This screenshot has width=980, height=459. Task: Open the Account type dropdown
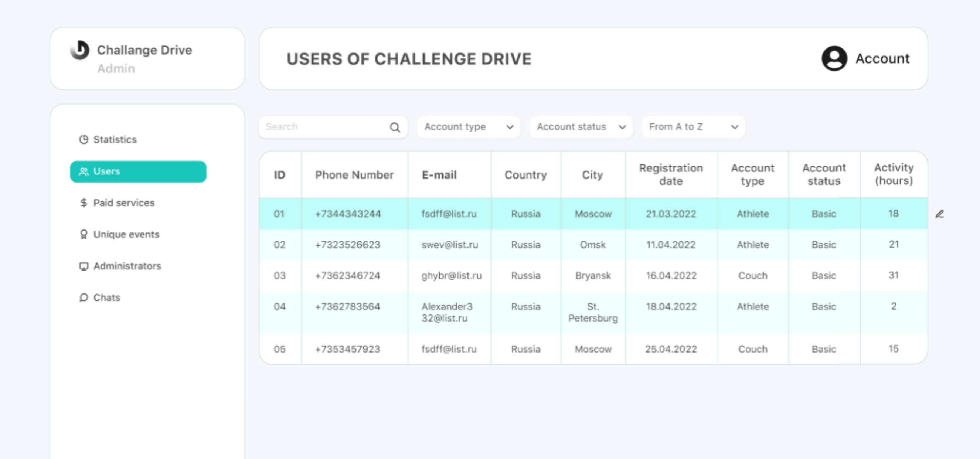coord(468,127)
